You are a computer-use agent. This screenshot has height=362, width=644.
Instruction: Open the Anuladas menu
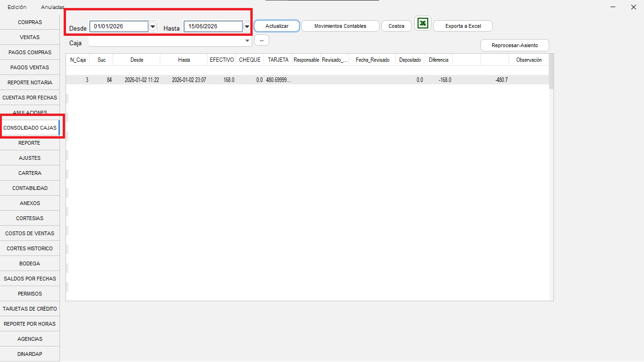click(x=52, y=7)
